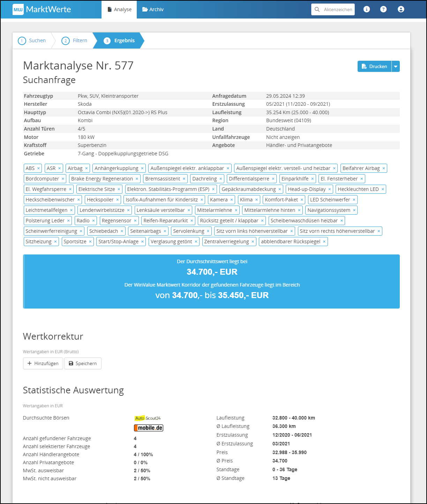This screenshot has height=504, width=427.
Task: Select the Analyse tab
Action: [x=119, y=9]
